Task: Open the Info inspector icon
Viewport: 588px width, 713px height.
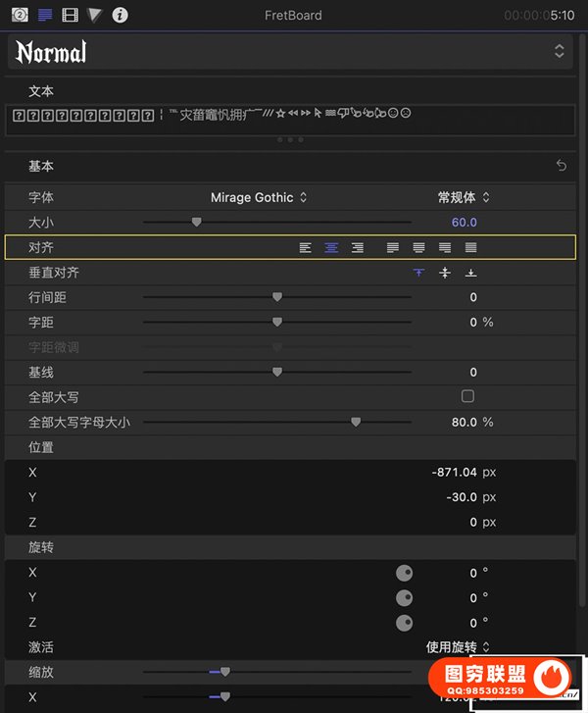Action: click(x=120, y=15)
